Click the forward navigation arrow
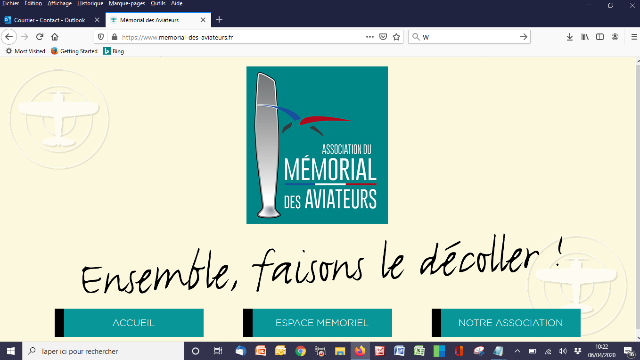 (24, 37)
